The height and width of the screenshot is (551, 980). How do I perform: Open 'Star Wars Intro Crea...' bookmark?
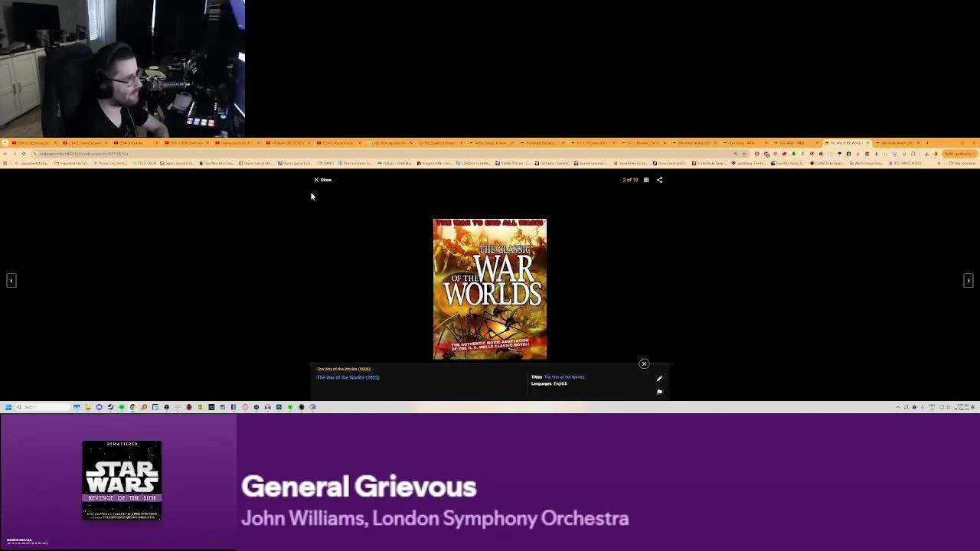(x=217, y=163)
